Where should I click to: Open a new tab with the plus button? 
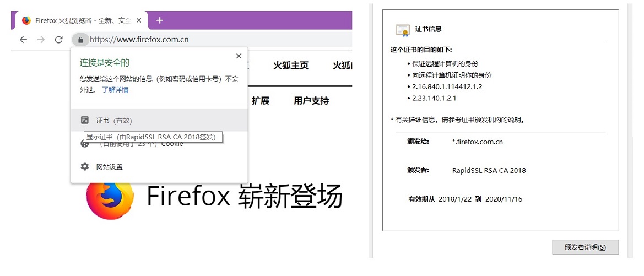click(160, 20)
